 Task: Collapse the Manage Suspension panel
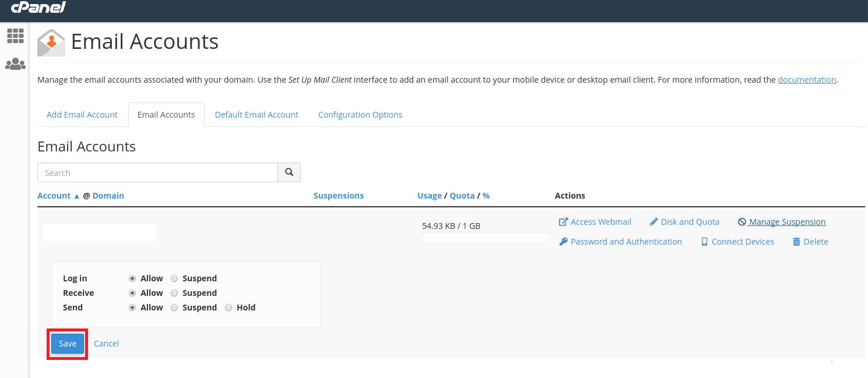(782, 222)
